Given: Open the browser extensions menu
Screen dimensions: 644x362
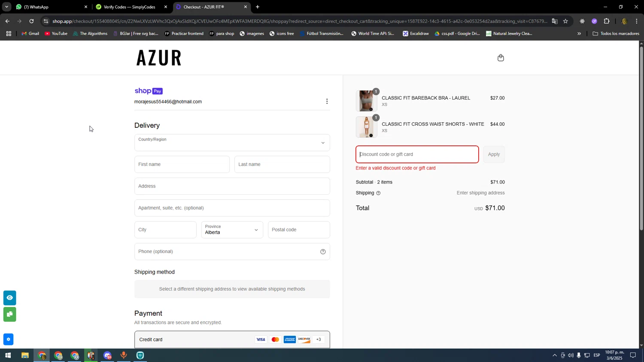Looking at the screenshot, I should 607,21.
